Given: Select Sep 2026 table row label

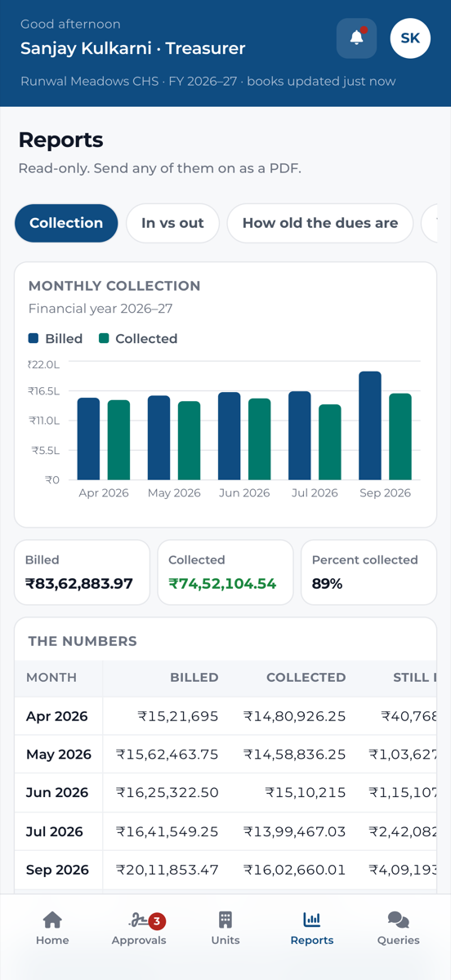Looking at the screenshot, I should click(x=57, y=870).
